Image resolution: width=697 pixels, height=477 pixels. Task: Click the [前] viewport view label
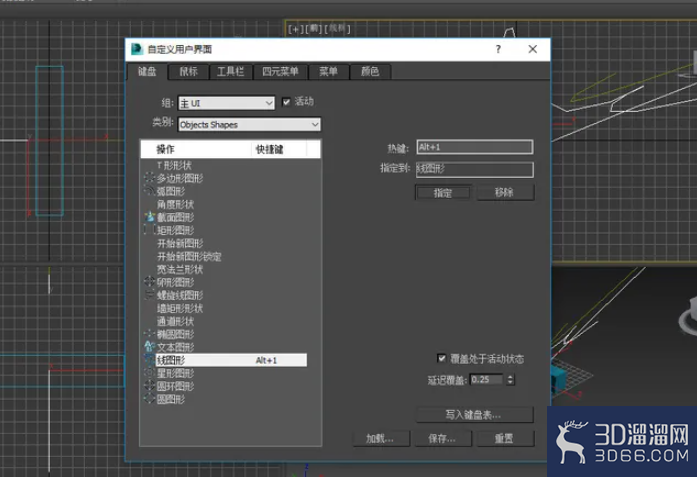click(313, 29)
